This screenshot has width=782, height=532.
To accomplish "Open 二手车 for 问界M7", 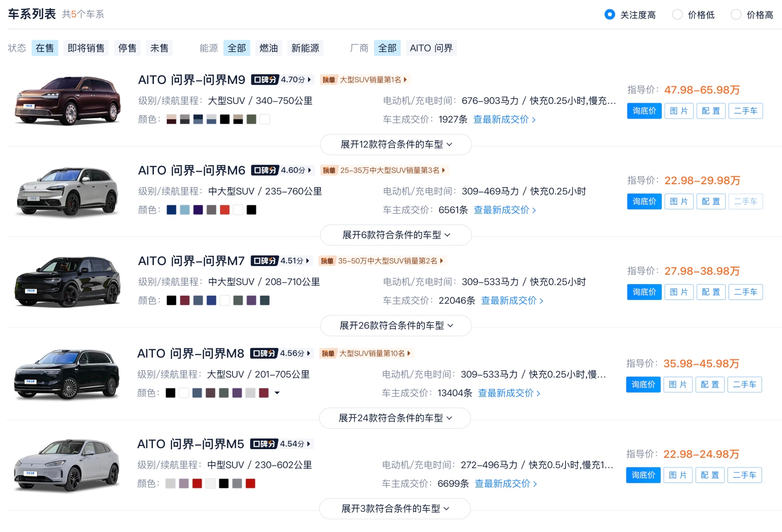I will click(746, 292).
